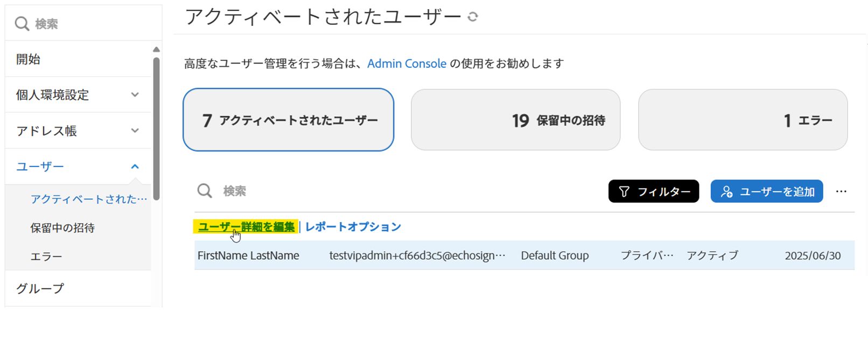Expand the 個人環境設定 section chevron

coord(135,95)
